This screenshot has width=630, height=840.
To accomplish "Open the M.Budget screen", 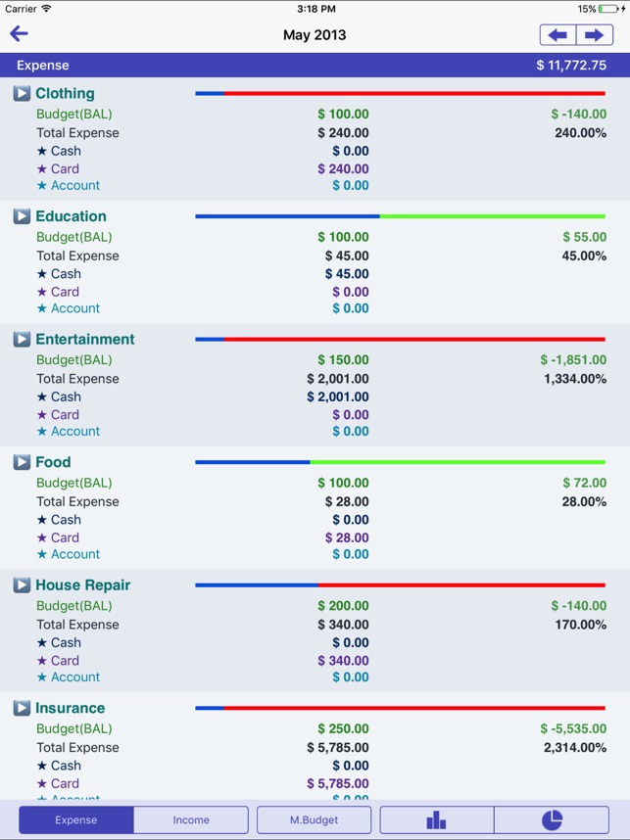I will [314, 820].
